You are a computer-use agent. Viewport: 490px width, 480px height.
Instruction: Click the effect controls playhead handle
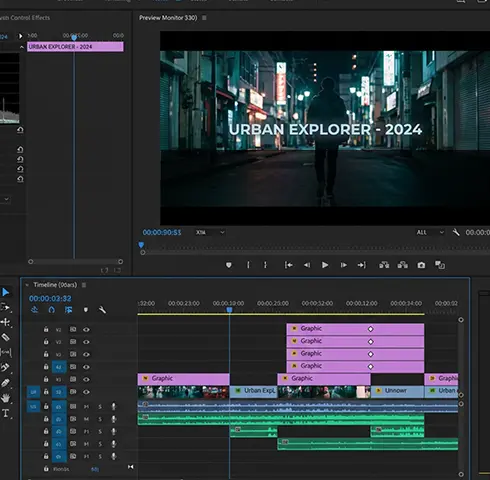[x=74, y=37]
